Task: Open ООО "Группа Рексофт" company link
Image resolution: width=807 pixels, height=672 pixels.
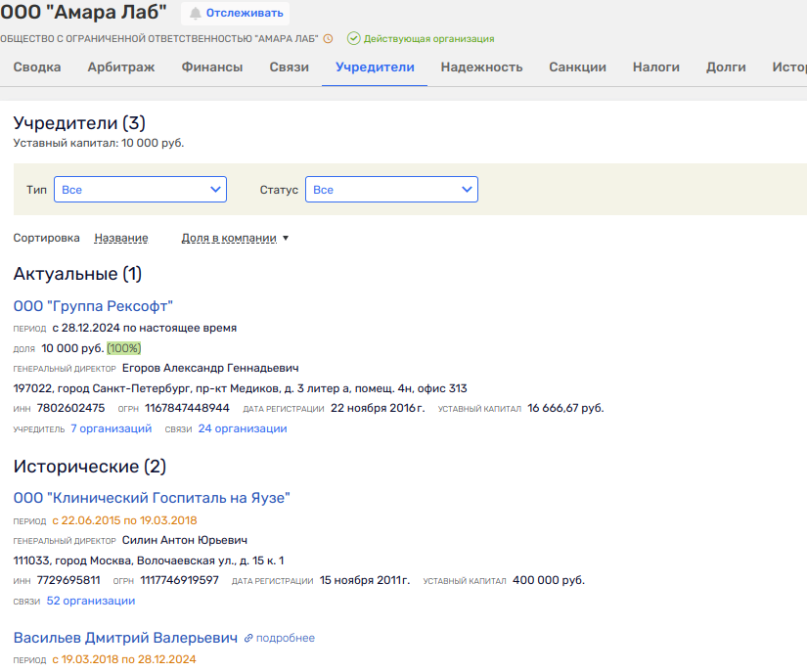Action: click(93, 306)
